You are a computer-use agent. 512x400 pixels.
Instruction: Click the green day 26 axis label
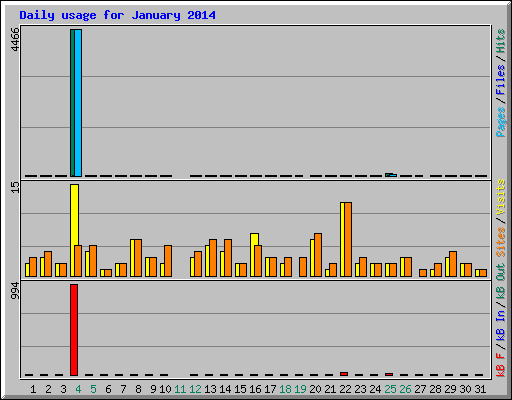(405, 389)
